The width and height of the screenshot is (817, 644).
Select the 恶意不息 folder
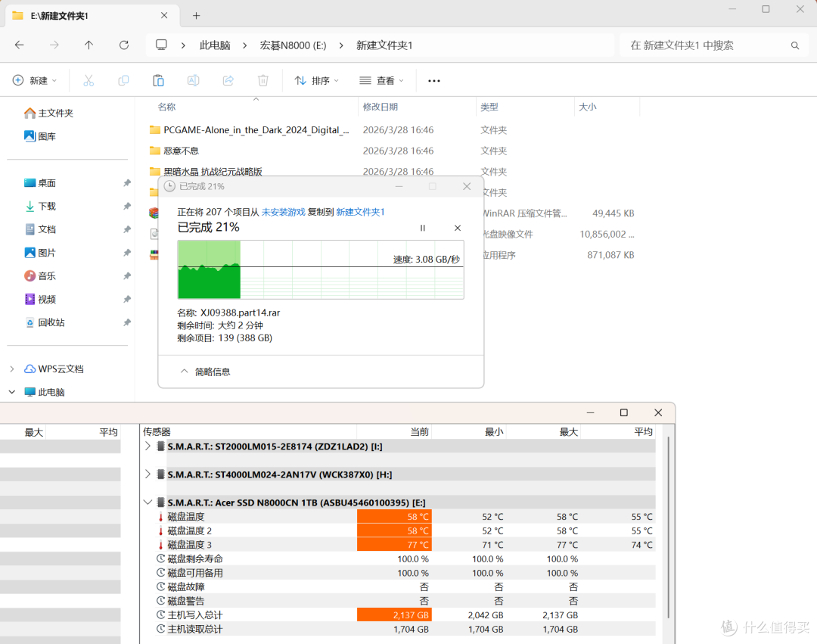pos(181,151)
